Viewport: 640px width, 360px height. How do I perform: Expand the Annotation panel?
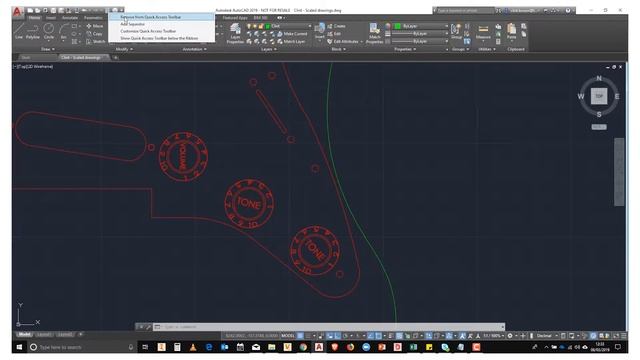pos(194,49)
